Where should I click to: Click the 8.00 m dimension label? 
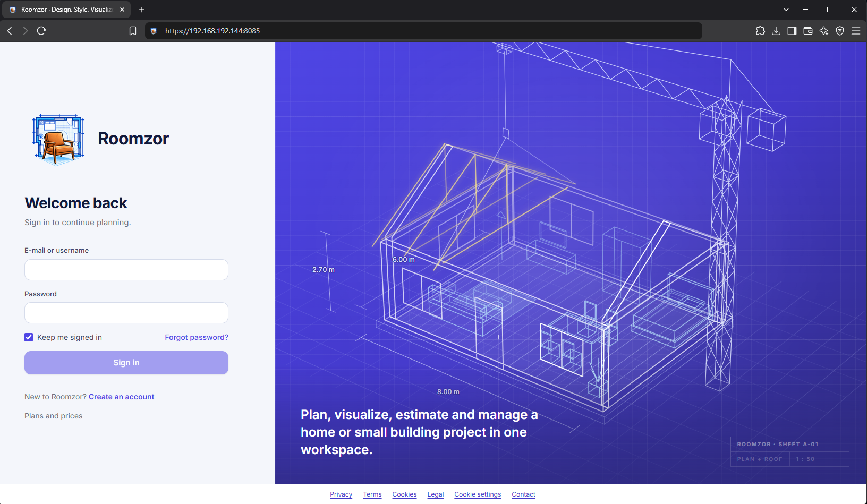(448, 392)
